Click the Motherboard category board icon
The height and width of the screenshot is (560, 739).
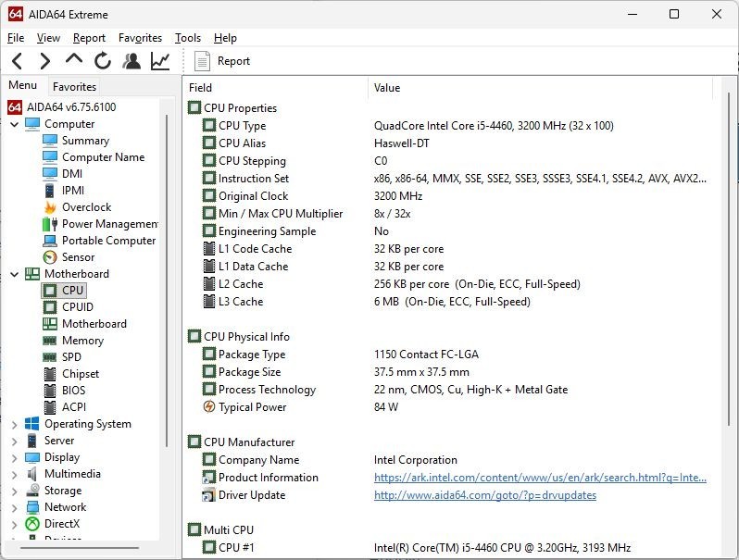[x=32, y=274]
